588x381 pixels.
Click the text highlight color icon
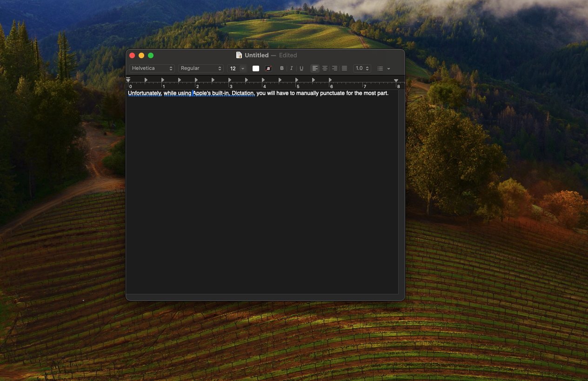(x=268, y=68)
